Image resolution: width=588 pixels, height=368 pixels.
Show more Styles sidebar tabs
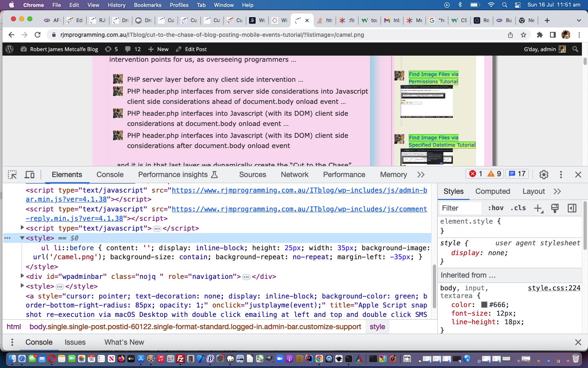click(557, 191)
